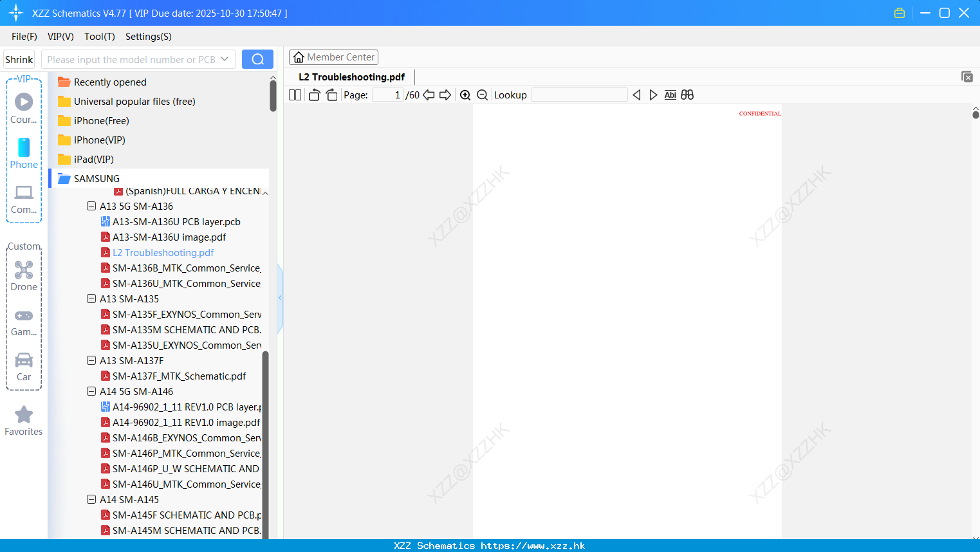This screenshot has height=552, width=980.
Task: Open model number dropdown arrow
Action: pyautogui.click(x=225, y=59)
